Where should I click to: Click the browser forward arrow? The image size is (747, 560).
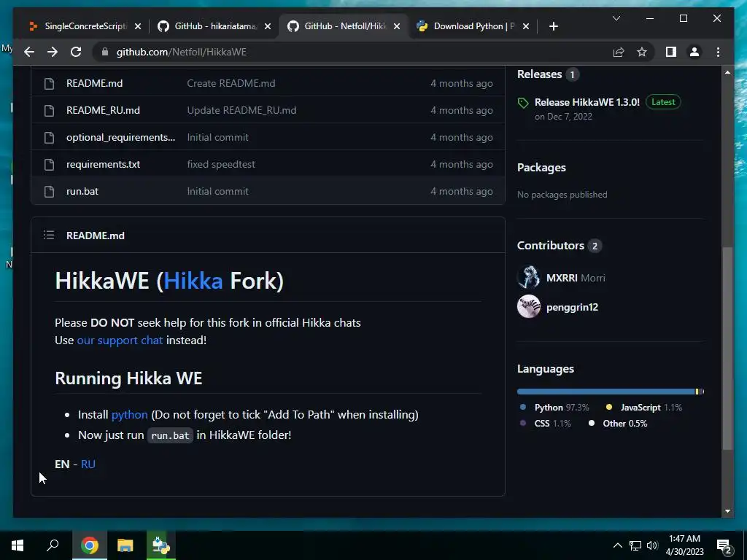click(x=53, y=52)
